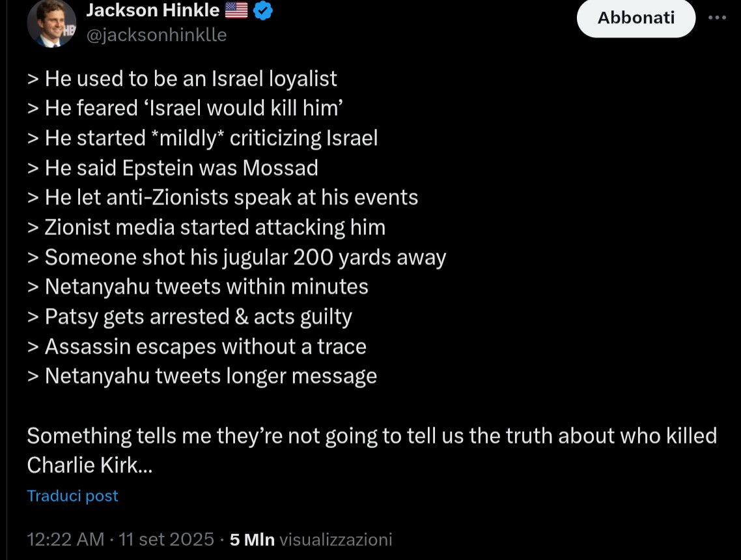Image resolution: width=741 pixels, height=560 pixels.
Task: Click the 'Netanyahu tweets within minutes' line
Action: [x=198, y=287]
